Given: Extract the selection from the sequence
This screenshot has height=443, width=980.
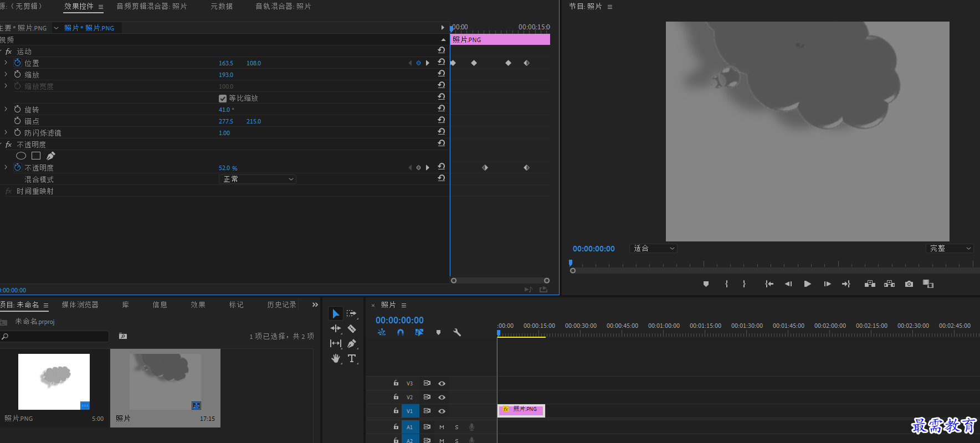Looking at the screenshot, I should coord(889,284).
